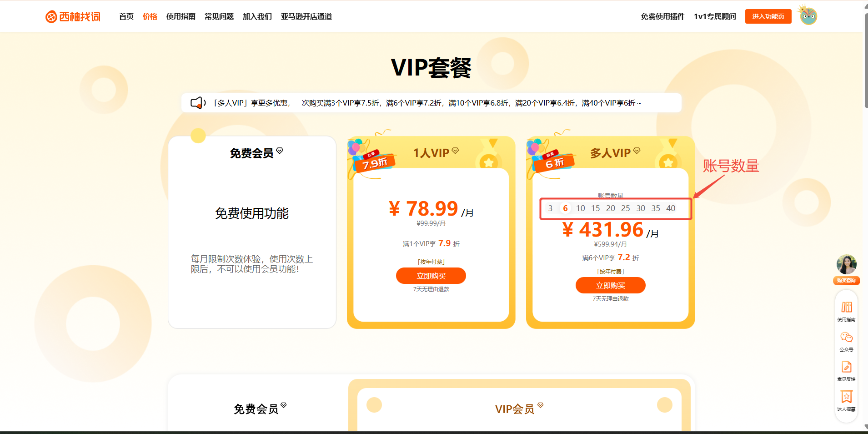Choose 20 accounts option

tap(611, 208)
